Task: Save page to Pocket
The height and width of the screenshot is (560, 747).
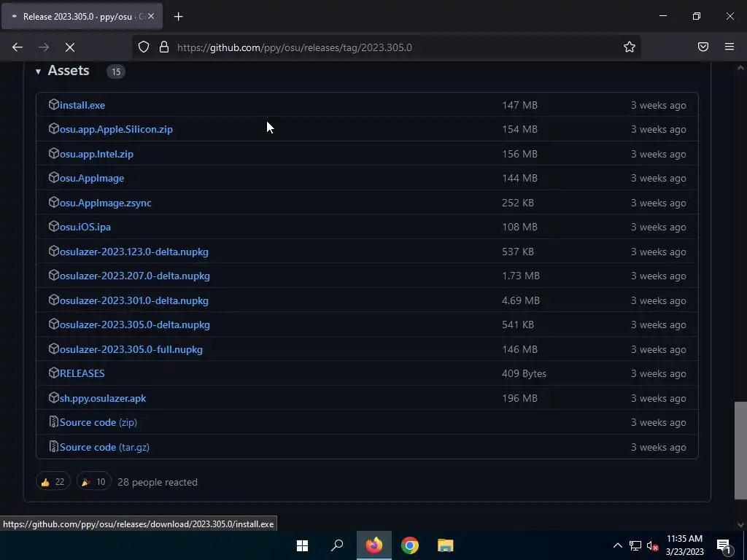Action: tap(703, 47)
